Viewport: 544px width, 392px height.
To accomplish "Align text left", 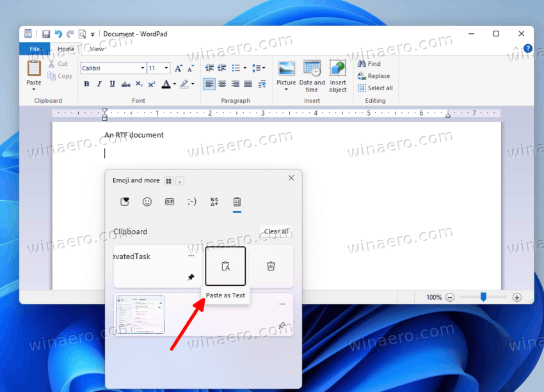I will coord(209,84).
